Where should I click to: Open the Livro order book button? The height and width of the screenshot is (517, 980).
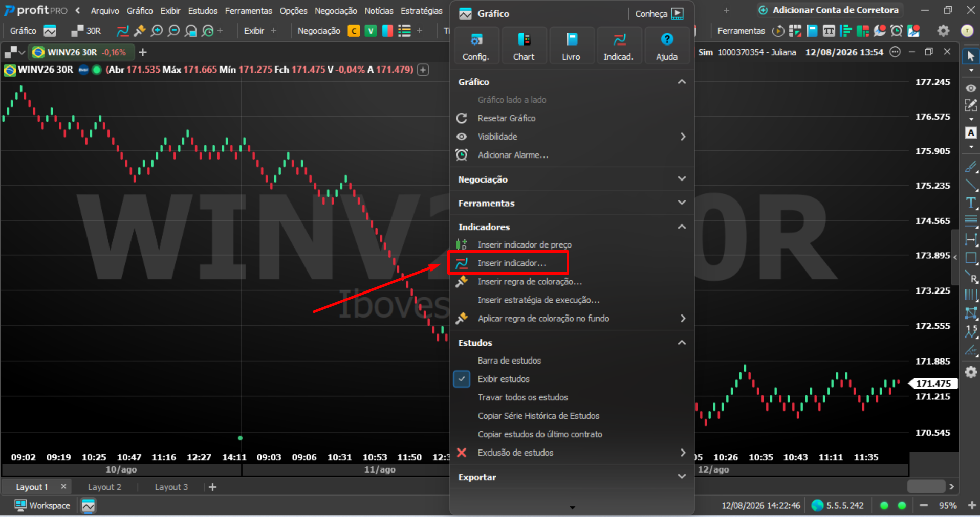571,46
